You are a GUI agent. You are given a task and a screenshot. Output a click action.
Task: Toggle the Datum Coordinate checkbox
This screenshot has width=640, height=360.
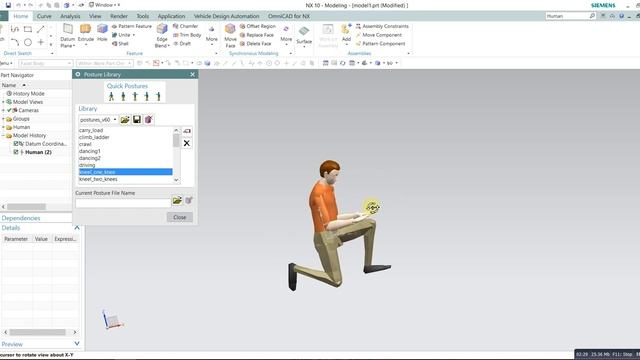[x=16, y=144]
